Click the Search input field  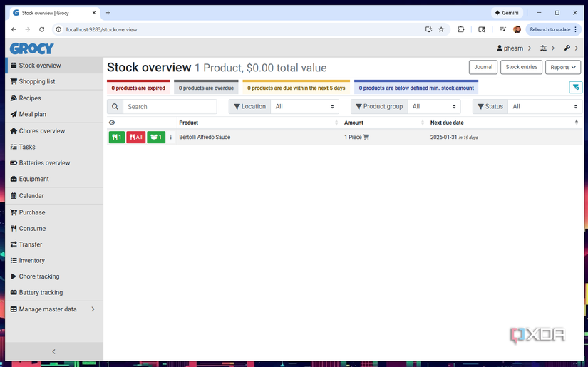[170, 106]
